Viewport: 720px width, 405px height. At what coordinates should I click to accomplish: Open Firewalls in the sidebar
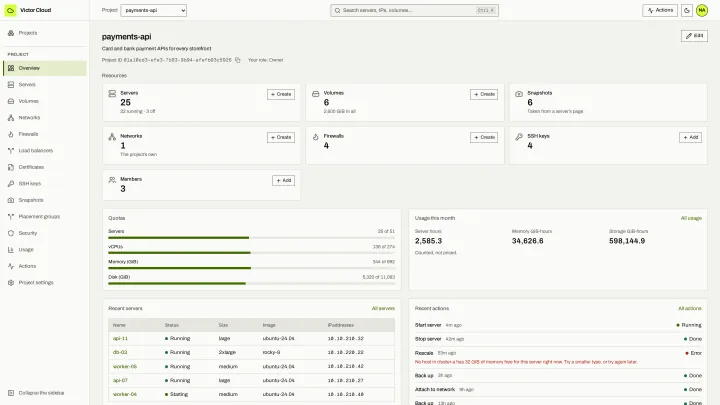45,134
